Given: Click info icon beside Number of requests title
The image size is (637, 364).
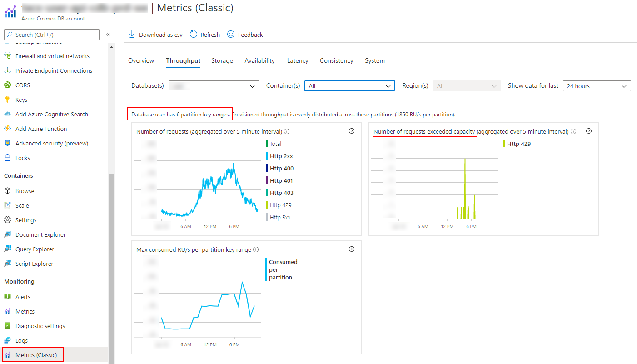Looking at the screenshot, I should tap(287, 132).
